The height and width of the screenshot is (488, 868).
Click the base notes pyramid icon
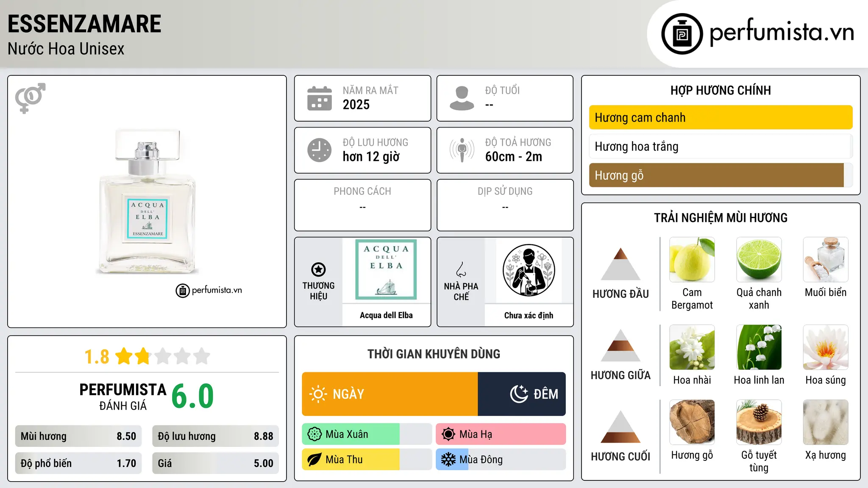(620, 427)
